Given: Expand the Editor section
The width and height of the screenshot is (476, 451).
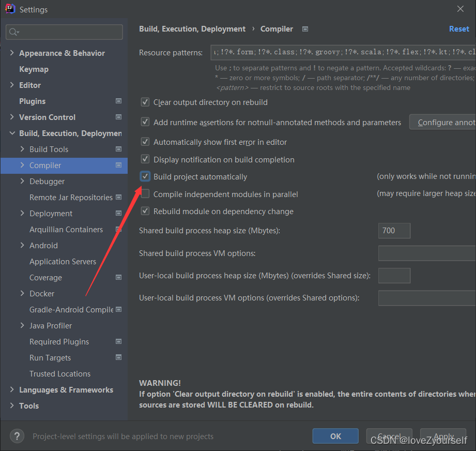Looking at the screenshot, I should point(12,85).
